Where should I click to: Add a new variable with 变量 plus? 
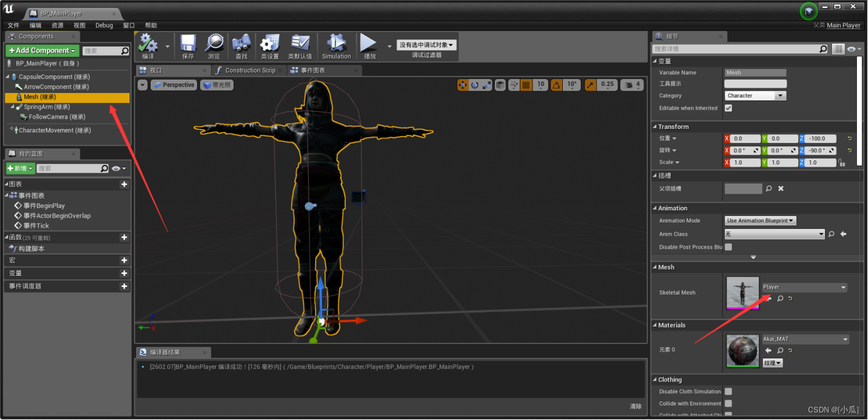pyautogui.click(x=124, y=273)
